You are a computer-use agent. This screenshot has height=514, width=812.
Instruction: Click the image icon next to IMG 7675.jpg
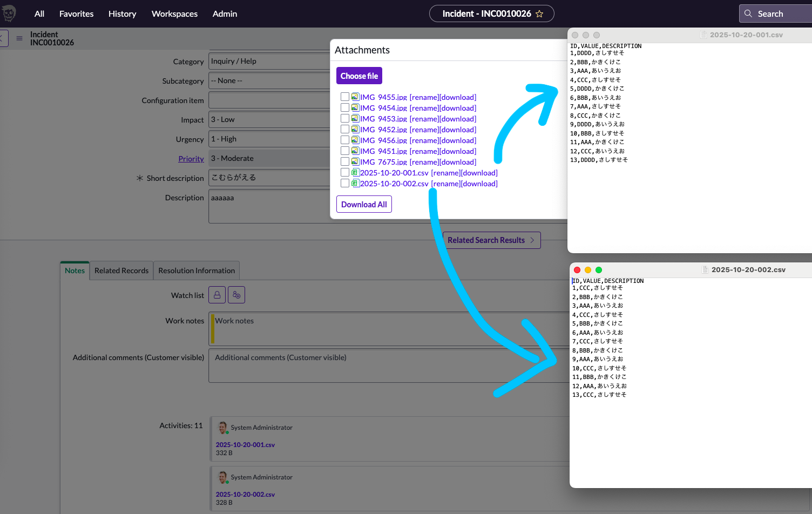point(355,161)
